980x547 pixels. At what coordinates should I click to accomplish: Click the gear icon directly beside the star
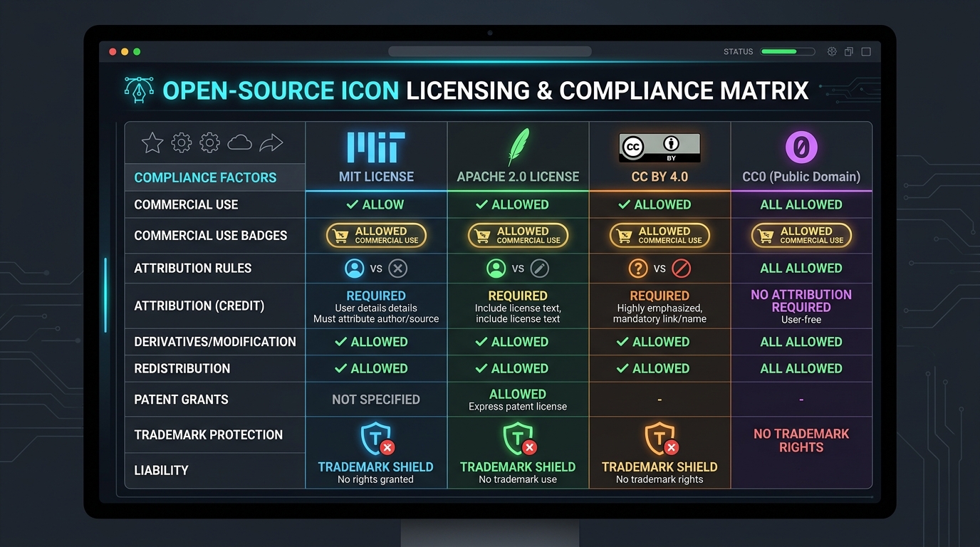click(182, 143)
